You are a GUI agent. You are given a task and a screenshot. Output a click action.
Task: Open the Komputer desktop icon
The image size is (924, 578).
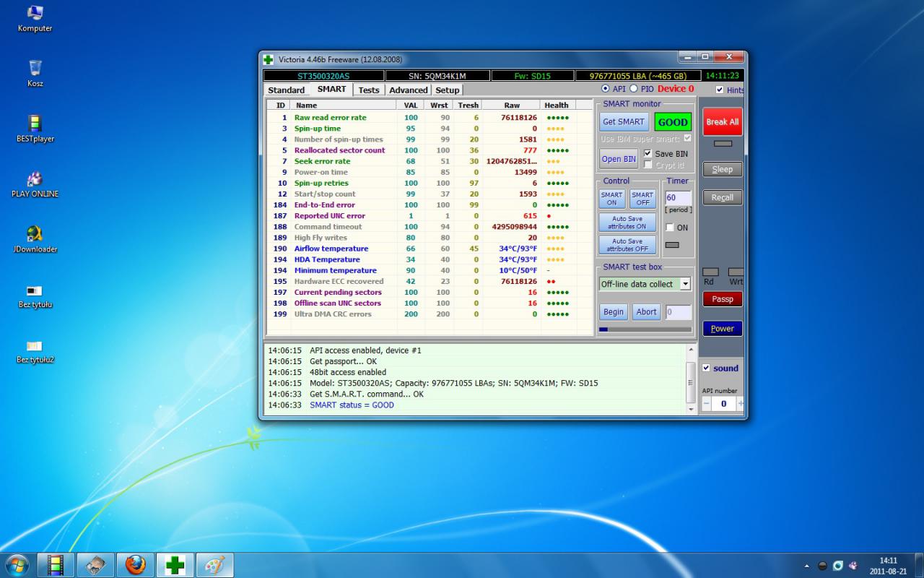coord(35,19)
